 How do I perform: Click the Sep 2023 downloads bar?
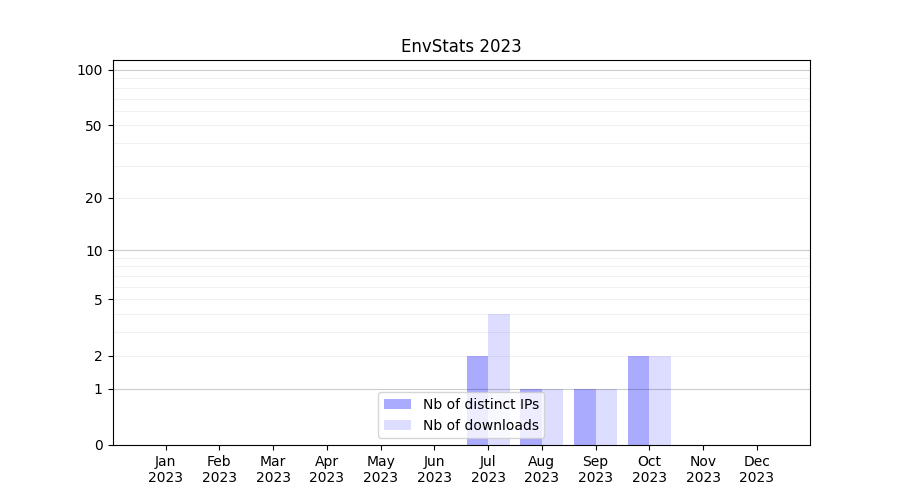point(606,416)
